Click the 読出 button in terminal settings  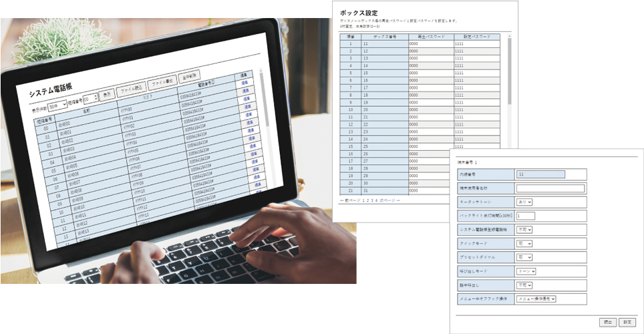point(608,323)
